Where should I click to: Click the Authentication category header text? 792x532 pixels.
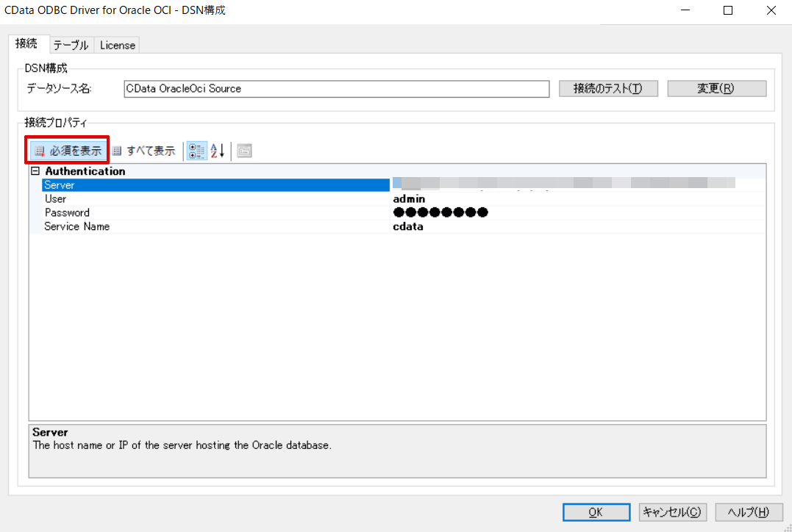pos(85,171)
